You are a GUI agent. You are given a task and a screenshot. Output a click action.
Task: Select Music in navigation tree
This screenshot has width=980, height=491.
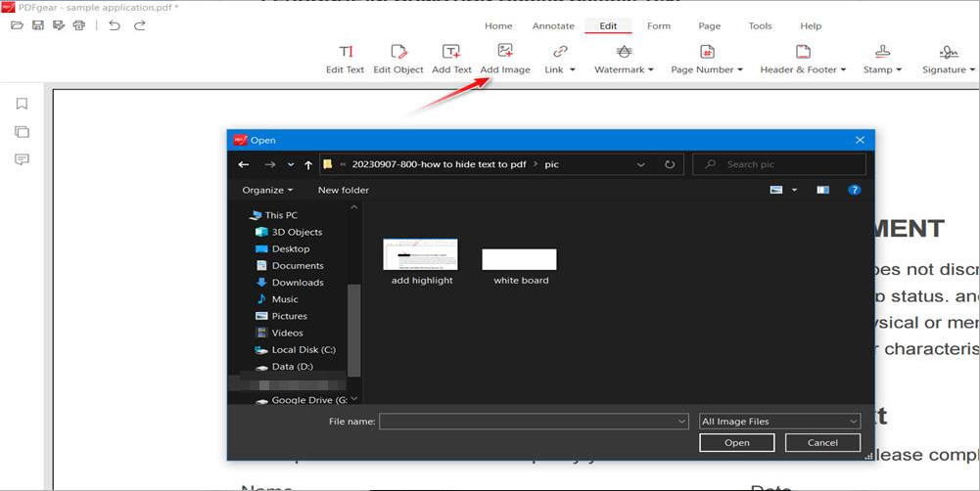(277, 299)
